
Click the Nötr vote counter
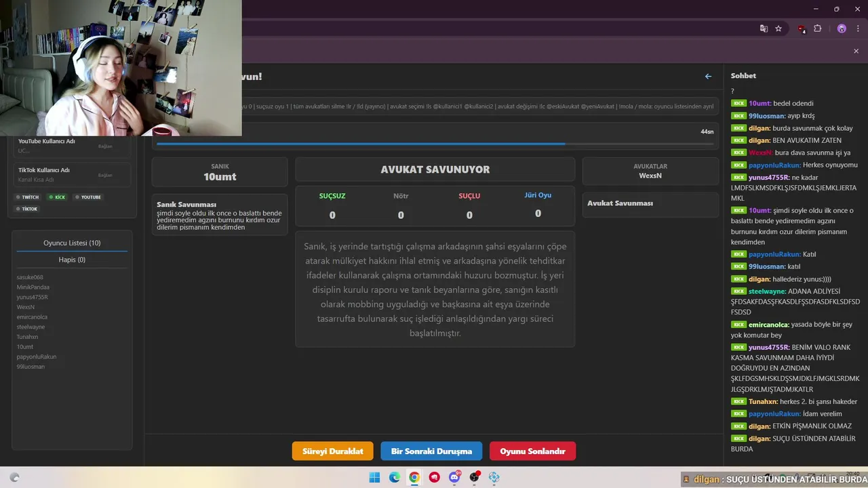point(401,206)
